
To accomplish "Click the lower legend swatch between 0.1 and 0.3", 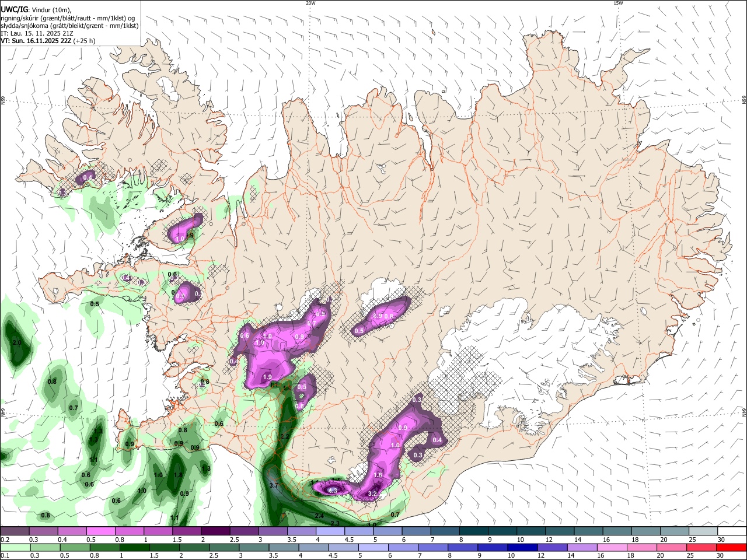I will (15, 548).
